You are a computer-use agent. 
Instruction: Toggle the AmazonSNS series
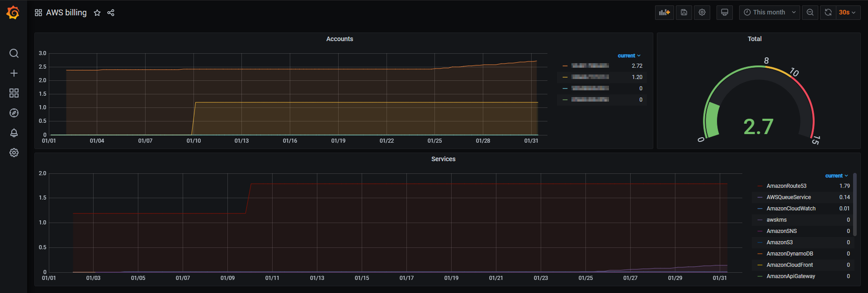click(781, 231)
